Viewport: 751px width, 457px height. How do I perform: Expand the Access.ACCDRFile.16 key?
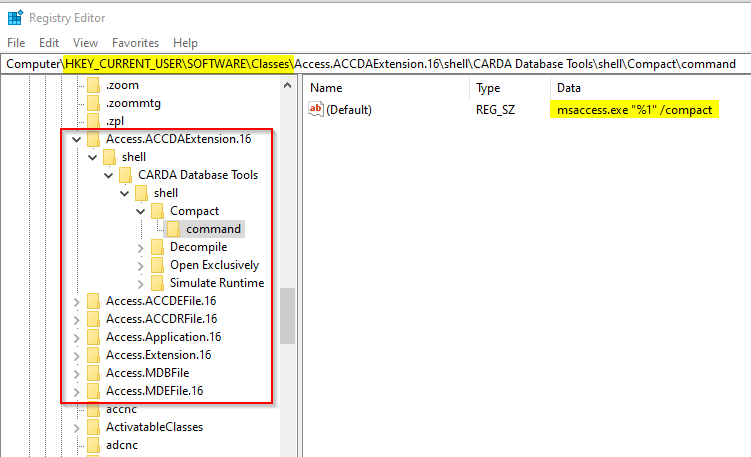point(77,320)
